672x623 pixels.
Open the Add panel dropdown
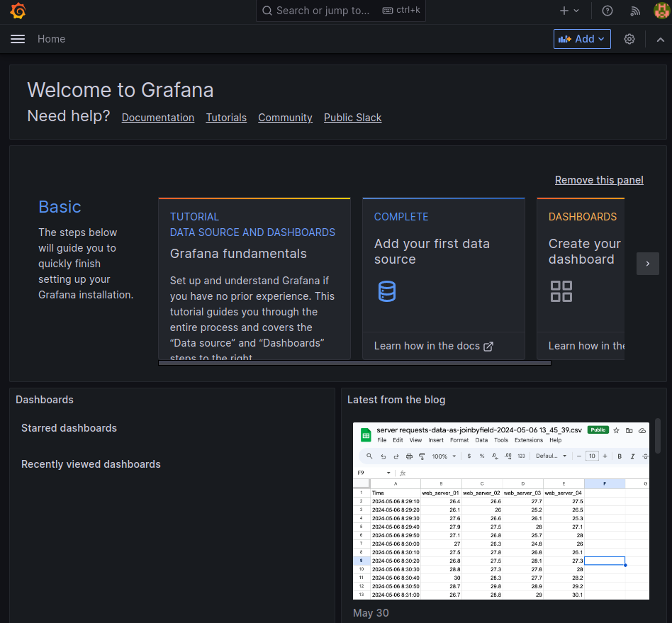[x=581, y=39]
